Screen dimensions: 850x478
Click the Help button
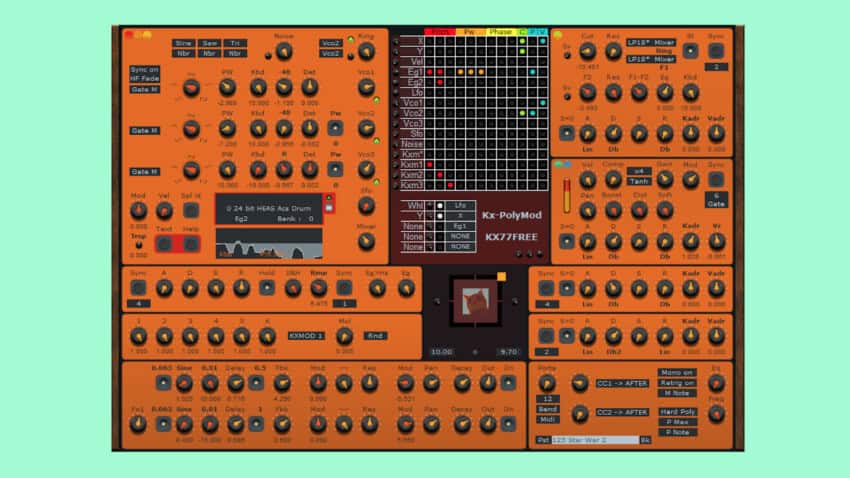click(190, 244)
